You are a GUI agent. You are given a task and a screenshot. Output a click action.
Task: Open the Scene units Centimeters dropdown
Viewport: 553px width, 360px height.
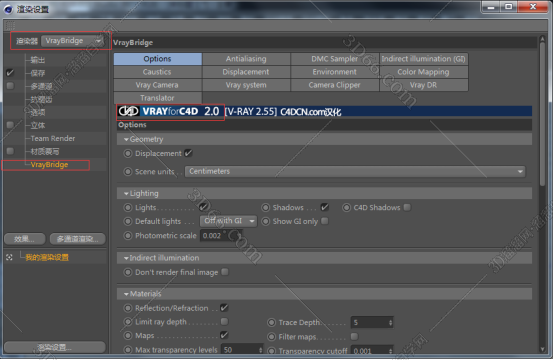(355, 171)
